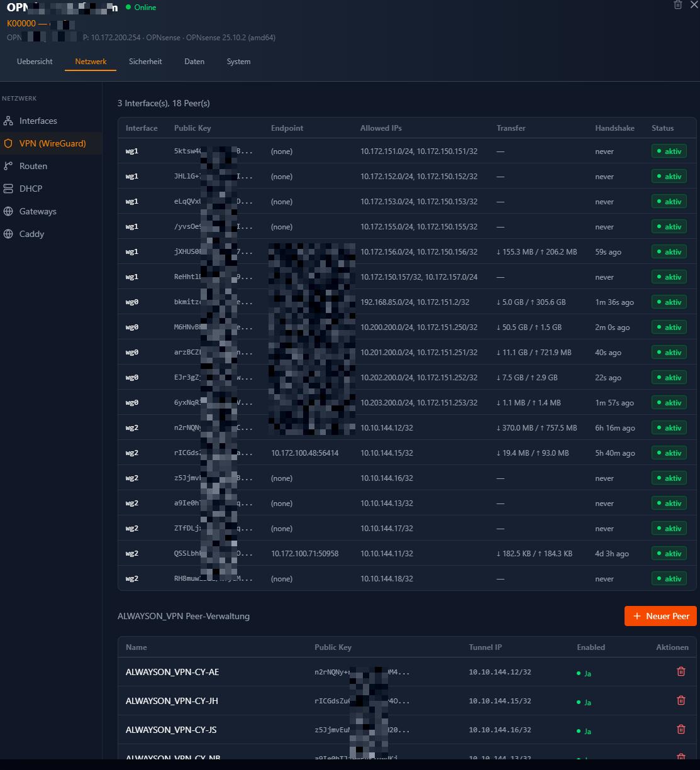Viewport: 700px width, 770px height.
Task: Click the Online status indicator in the header
Action: point(141,8)
